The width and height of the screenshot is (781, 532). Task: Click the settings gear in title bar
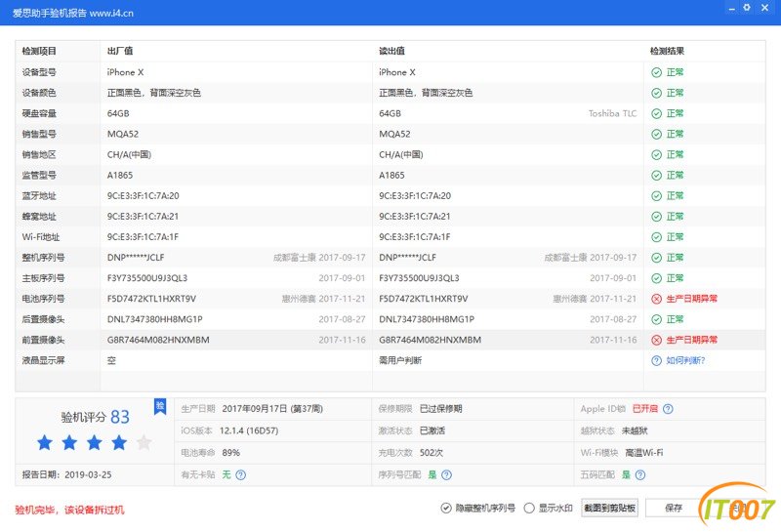[747, 8]
